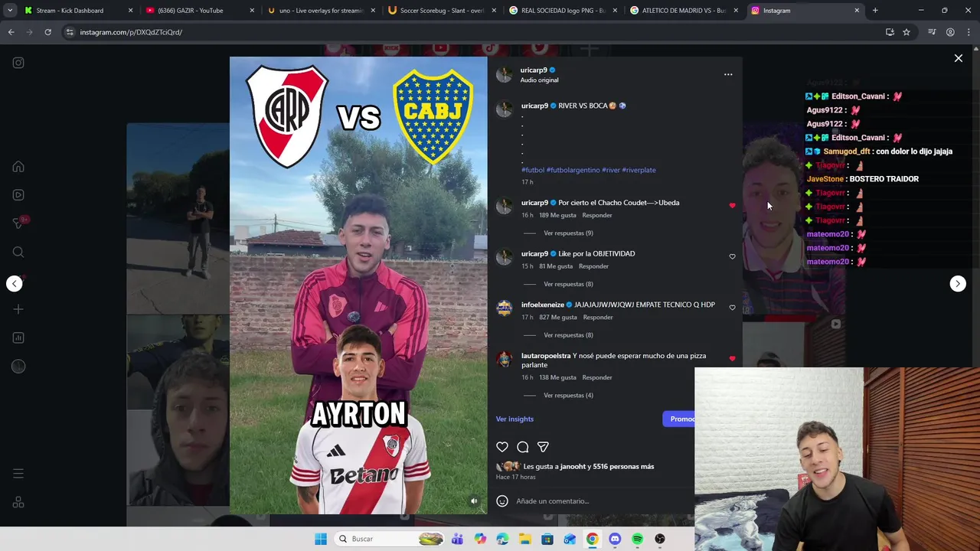Open Chrome profile icon
Screen dimensions: 980x551
click(950, 32)
